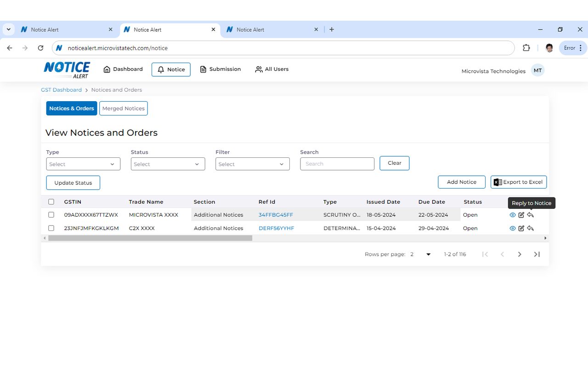Open the Type select dropdown
Viewport: 588px width, 368px height.
[x=83, y=164]
